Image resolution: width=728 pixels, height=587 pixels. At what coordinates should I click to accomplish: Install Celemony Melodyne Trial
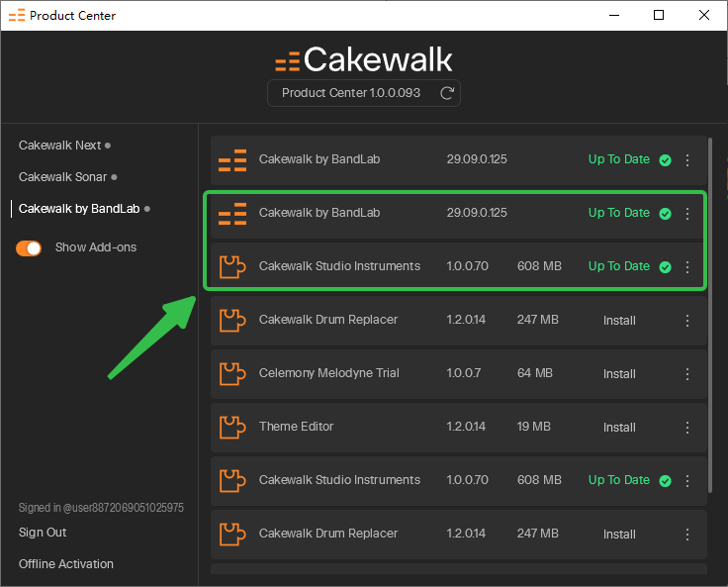point(619,373)
